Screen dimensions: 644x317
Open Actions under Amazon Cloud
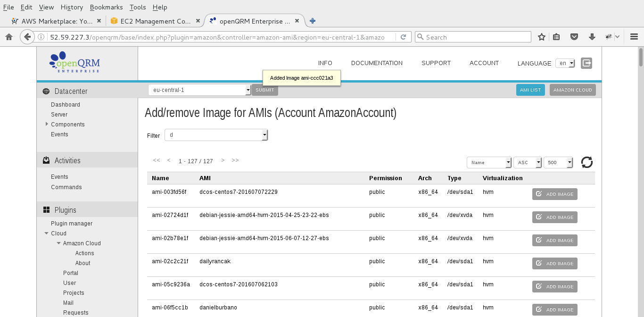pos(85,253)
